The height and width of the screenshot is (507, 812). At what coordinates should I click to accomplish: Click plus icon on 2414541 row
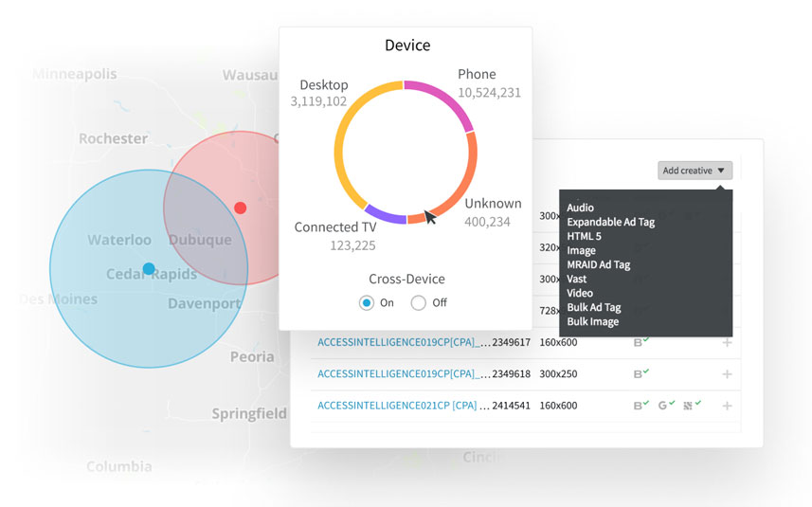727,406
